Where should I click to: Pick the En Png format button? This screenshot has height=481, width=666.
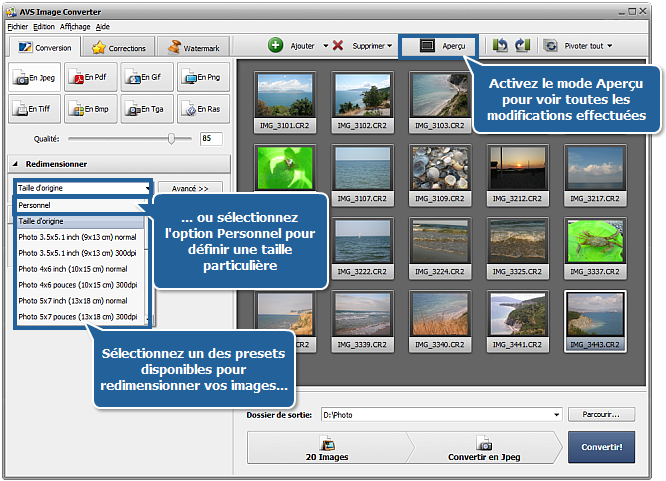203,77
